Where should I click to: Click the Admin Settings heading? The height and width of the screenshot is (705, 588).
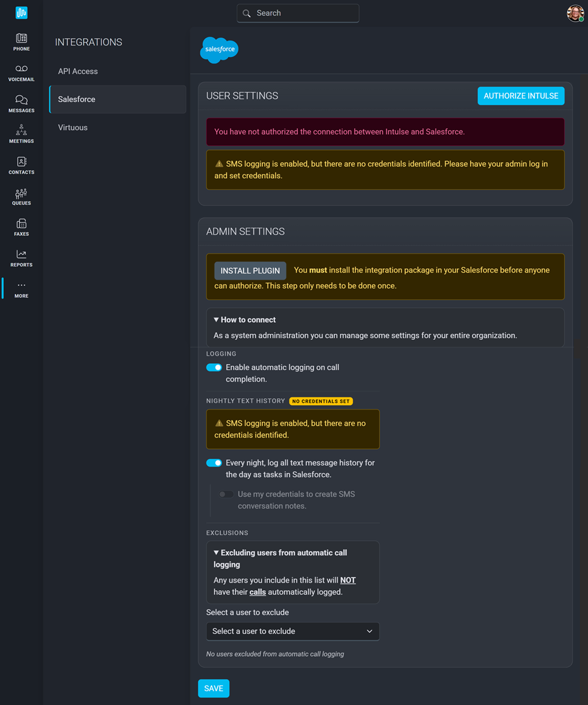pos(245,231)
